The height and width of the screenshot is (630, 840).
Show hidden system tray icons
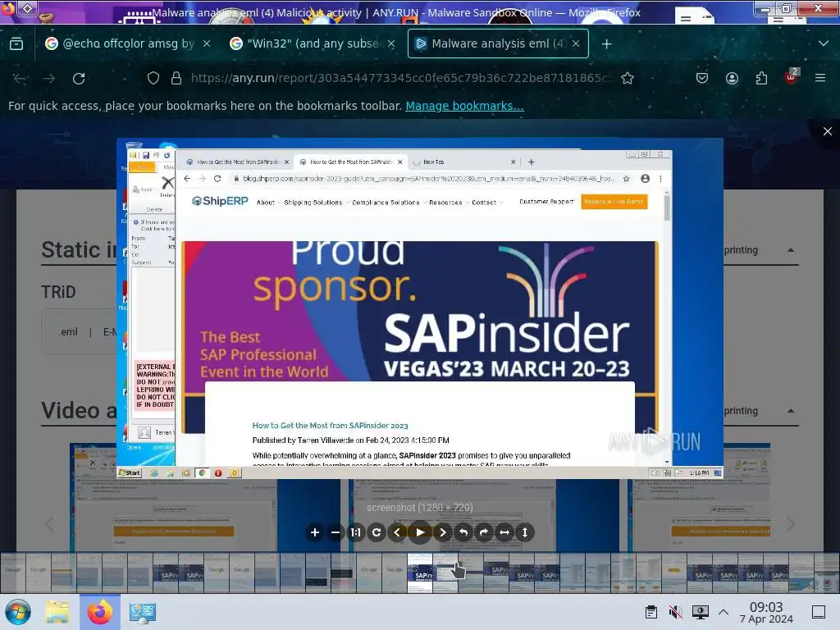[724, 612]
